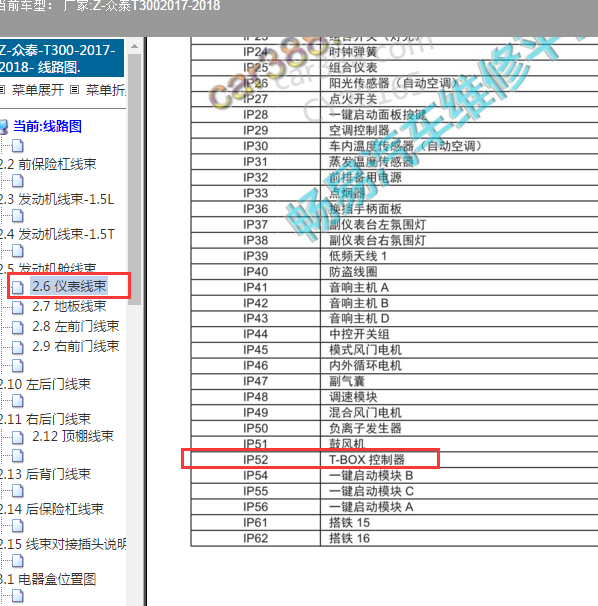Click the IP61 搭铁 15 row
The height and width of the screenshot is (606, 598).
pyautogui.click(x=394, y=523)
